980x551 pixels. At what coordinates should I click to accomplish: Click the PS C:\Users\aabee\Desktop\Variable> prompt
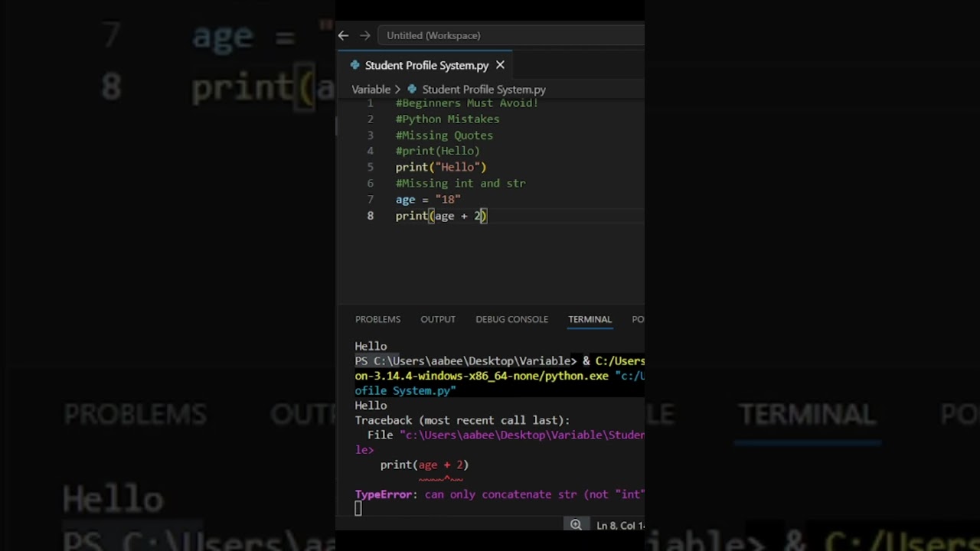coord(465,361)
